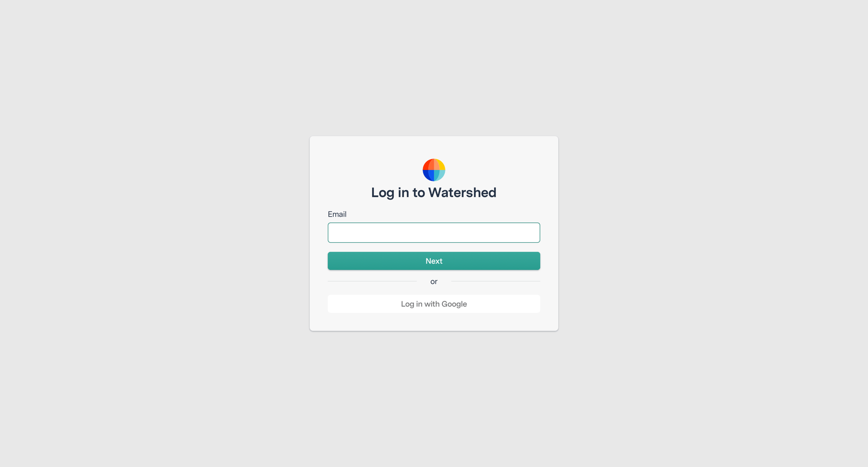Screen dimensions: 868x467
Task: Click the word "Google" in the login button
Action: coord(454,304)
